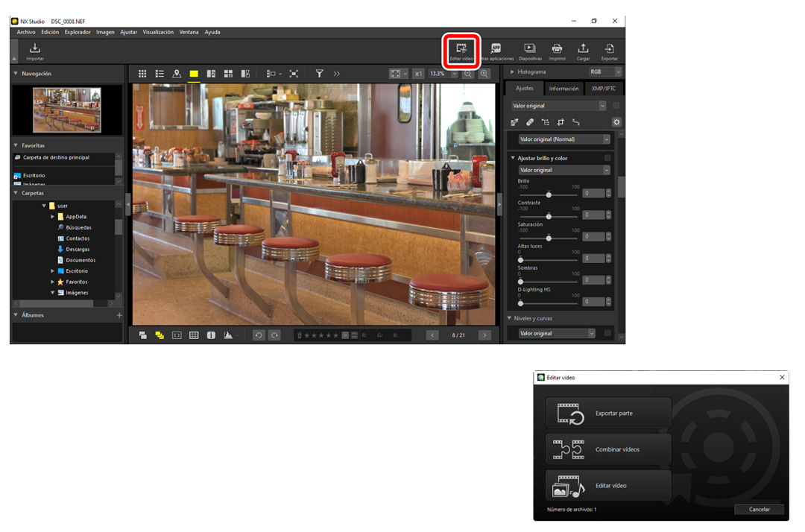Open the Editar vídeo tool in the toolbar

click(x=461, y=51)
